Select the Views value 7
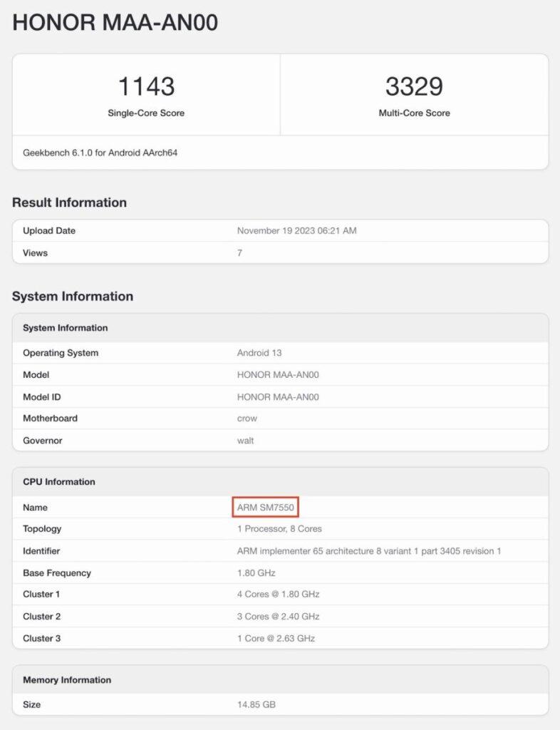This screenshot has width=560, height=730. coord(239,253)
